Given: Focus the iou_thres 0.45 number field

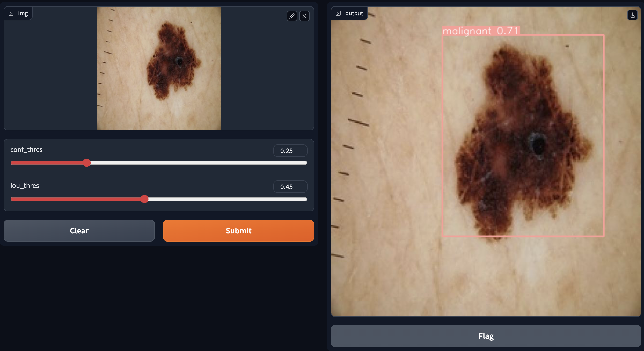Looking at the screenshot, I should (290, 187).
